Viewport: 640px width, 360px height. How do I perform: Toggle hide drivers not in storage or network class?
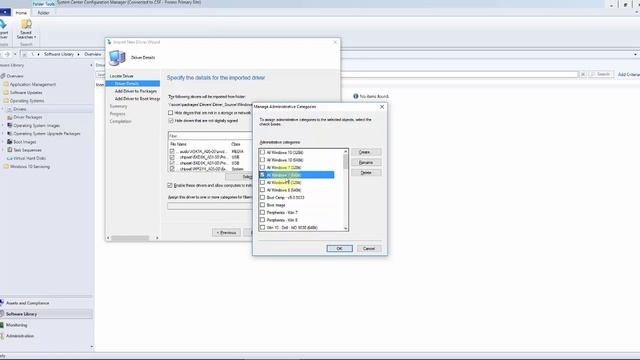171,113
